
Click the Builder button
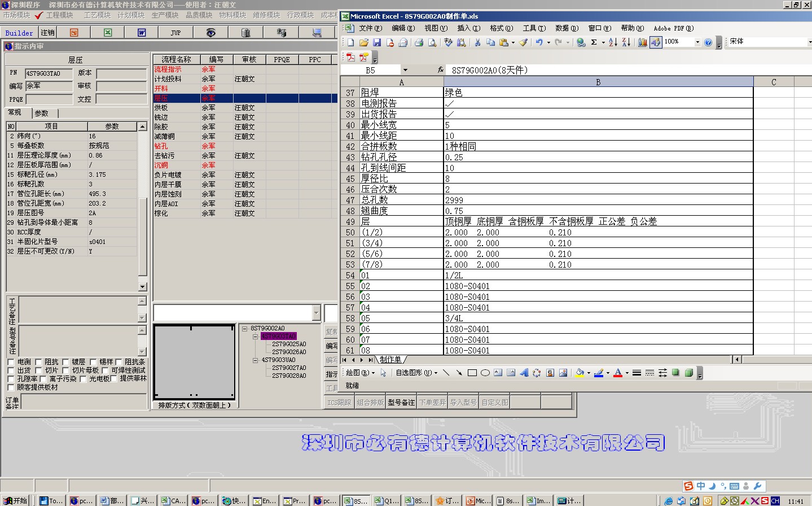19,33
